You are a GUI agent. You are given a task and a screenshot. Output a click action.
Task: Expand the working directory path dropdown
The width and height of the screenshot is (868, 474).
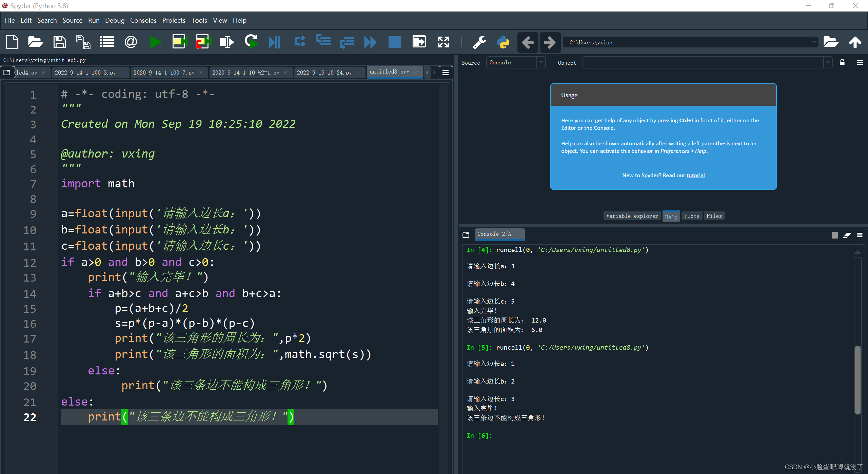pos(814,42)
